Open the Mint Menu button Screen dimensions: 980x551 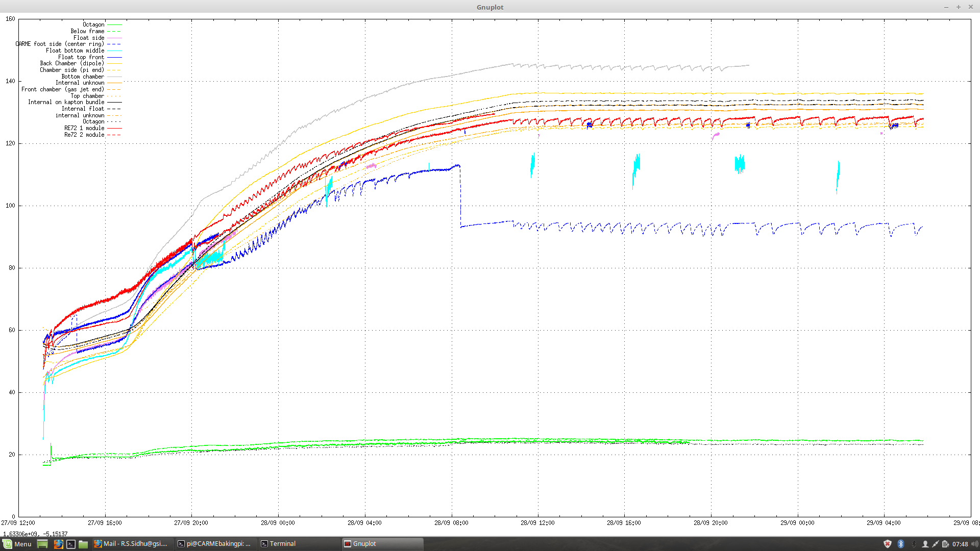coord(17,544)
